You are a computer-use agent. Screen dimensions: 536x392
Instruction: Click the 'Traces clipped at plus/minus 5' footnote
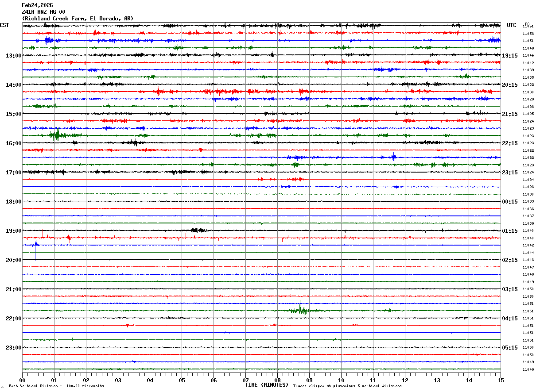(347, 386)
